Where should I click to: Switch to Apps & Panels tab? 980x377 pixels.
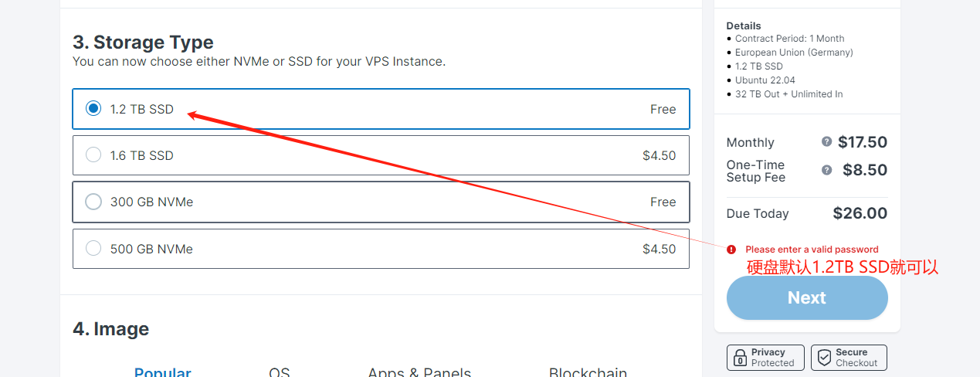point(419,372)
